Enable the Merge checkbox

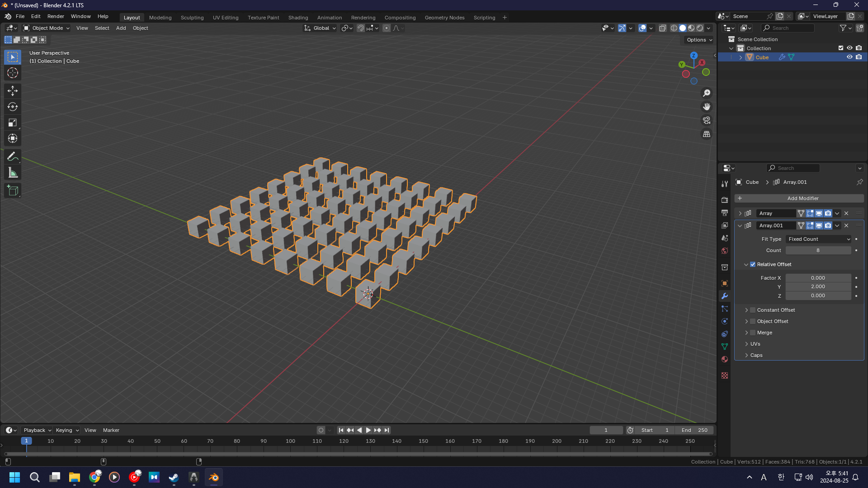click(x=753, y=333)
